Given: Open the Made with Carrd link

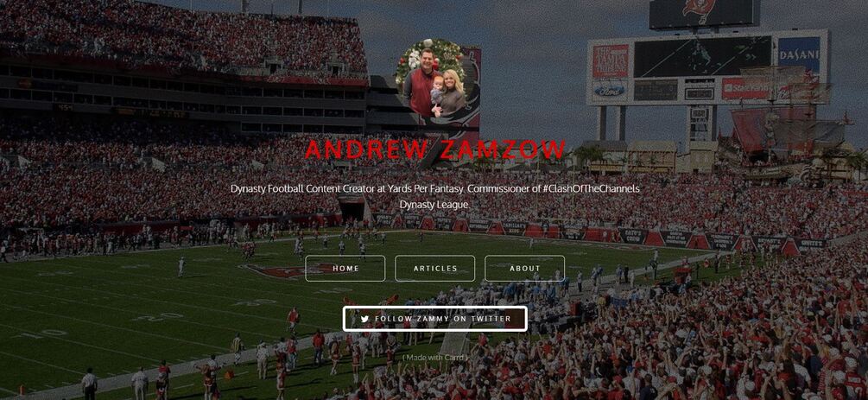Looking at the screenshot, I should (435, 358).
